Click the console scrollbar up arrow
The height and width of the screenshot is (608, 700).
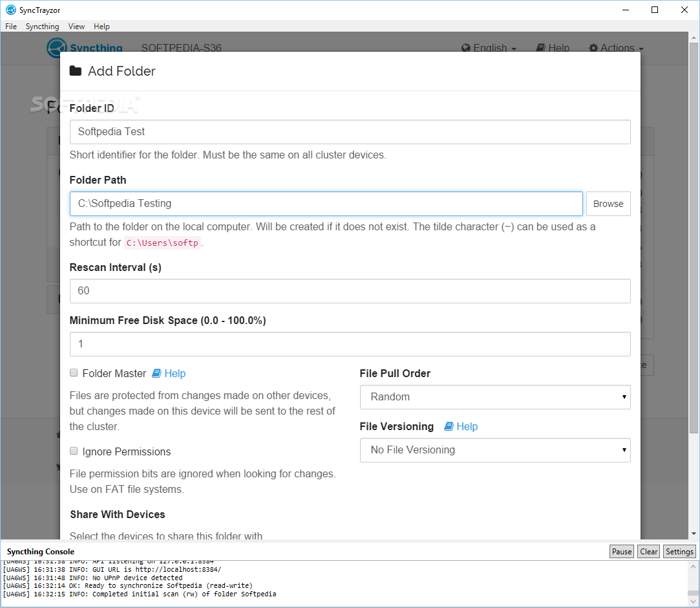point(693,567)
